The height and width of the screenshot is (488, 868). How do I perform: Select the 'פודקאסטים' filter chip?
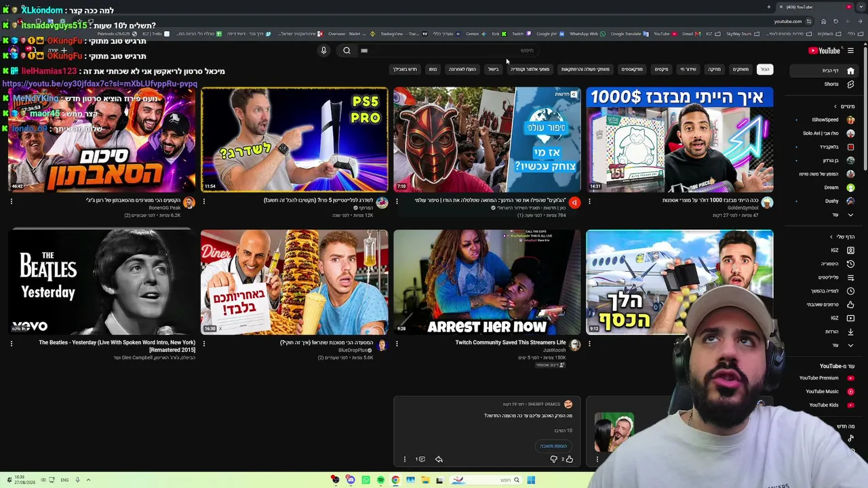632,69
